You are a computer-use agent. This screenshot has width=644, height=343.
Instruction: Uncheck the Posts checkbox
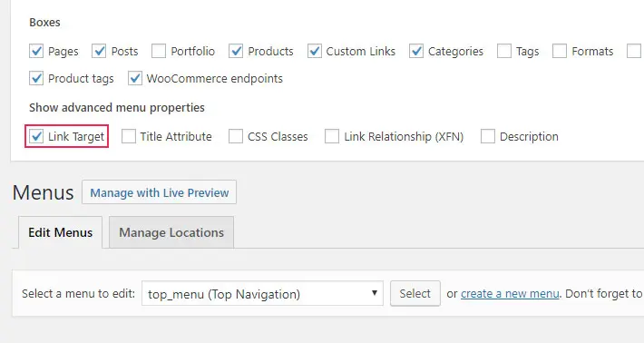click(99, 51)
